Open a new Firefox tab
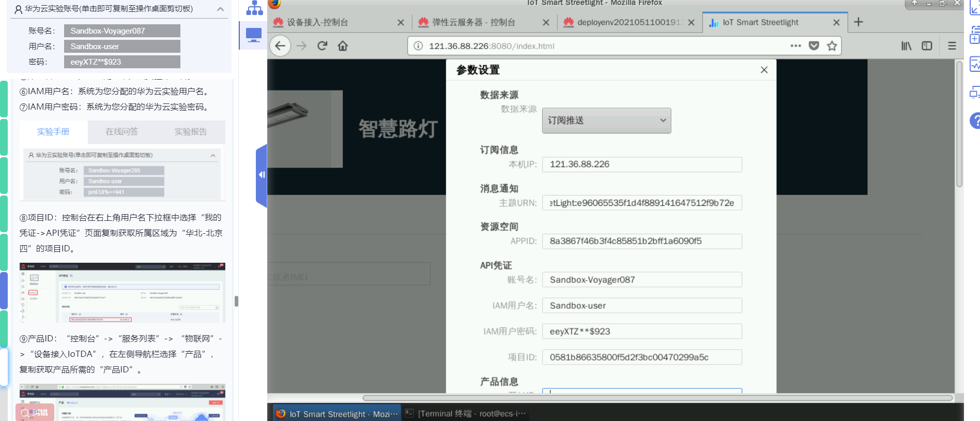980x421 pixels. [x=859, y=22]
